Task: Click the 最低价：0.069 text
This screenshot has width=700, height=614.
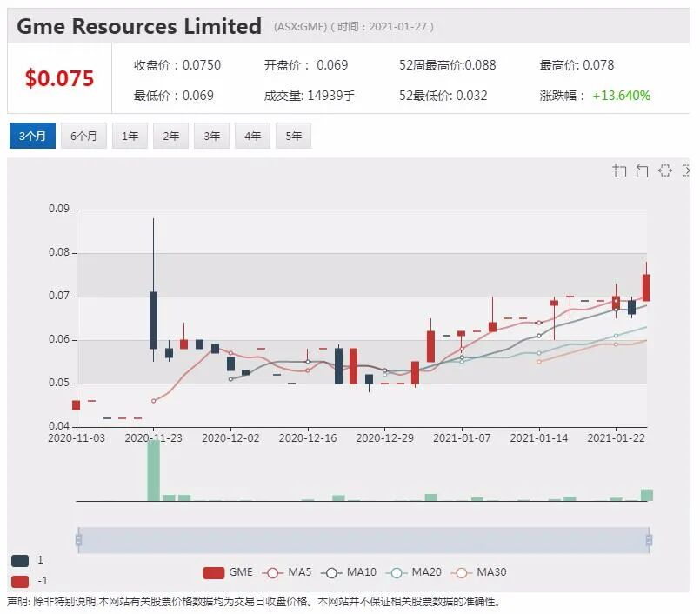Action: (x=174, y=96)
